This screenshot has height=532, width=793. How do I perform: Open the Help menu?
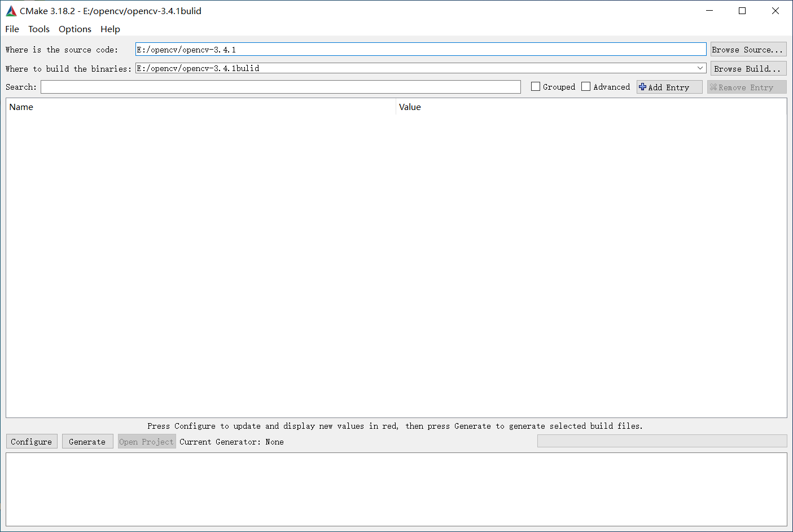[x=110, y=29]
